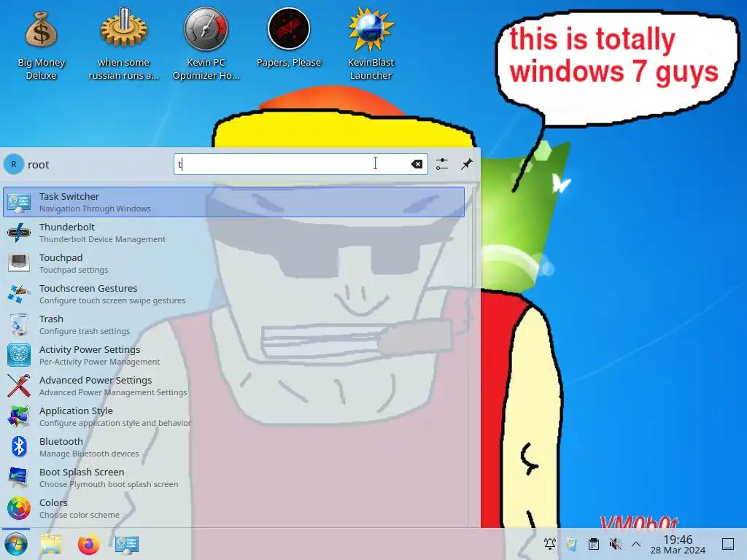Screen dimensions: 747x560
Task: Select 'Colors' choose color scheme result
Action: 234,508
